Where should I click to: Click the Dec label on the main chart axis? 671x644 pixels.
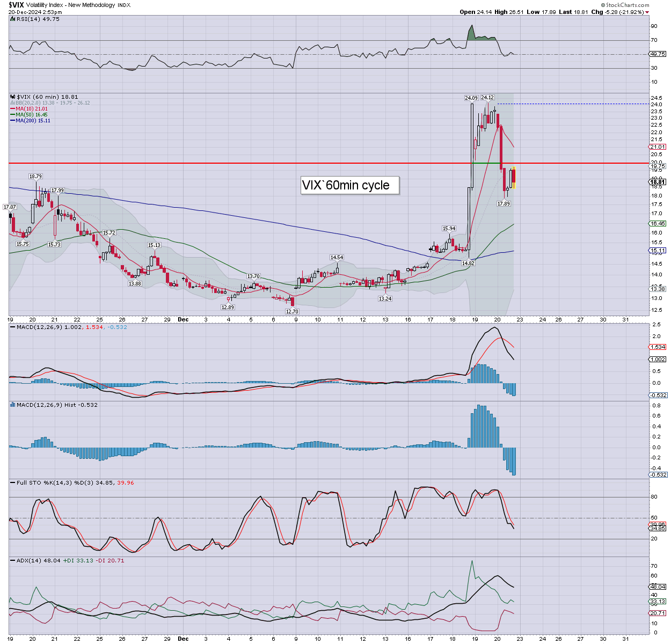pos(183,320)
